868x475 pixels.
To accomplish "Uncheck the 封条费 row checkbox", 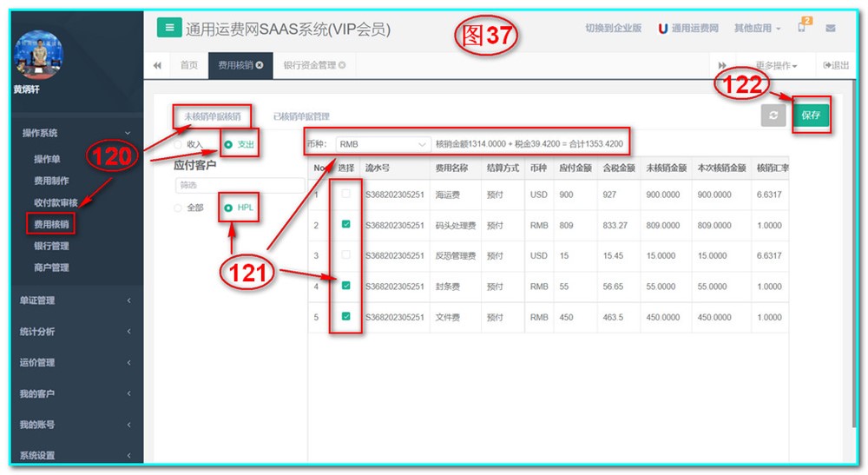I will coord(346,286).
